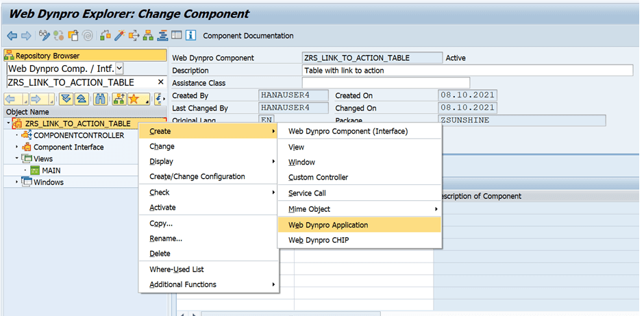Click the Component Interface node icon
This screenshot has height=316, width=644.
tap(27, 147)
